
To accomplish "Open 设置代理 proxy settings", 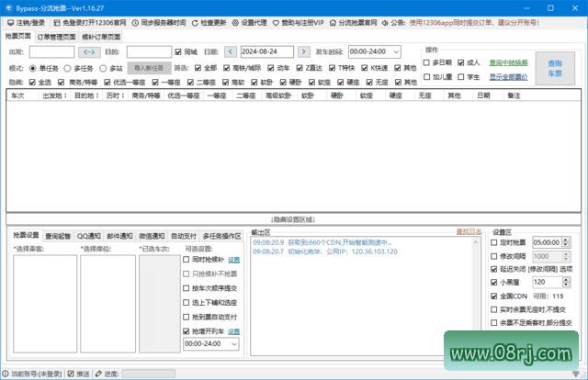I will point(249,23).
